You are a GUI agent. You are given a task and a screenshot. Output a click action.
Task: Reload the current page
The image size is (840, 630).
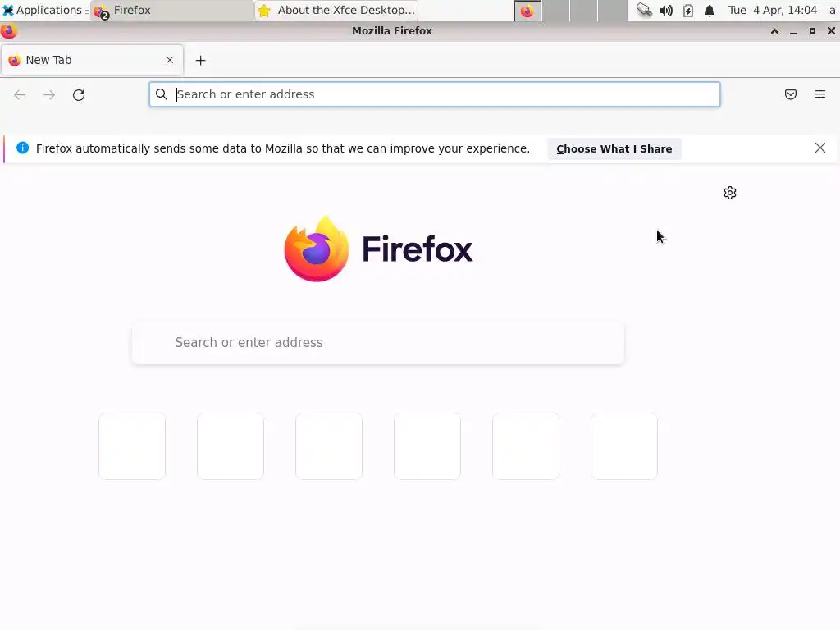click(x=79, y=95)
